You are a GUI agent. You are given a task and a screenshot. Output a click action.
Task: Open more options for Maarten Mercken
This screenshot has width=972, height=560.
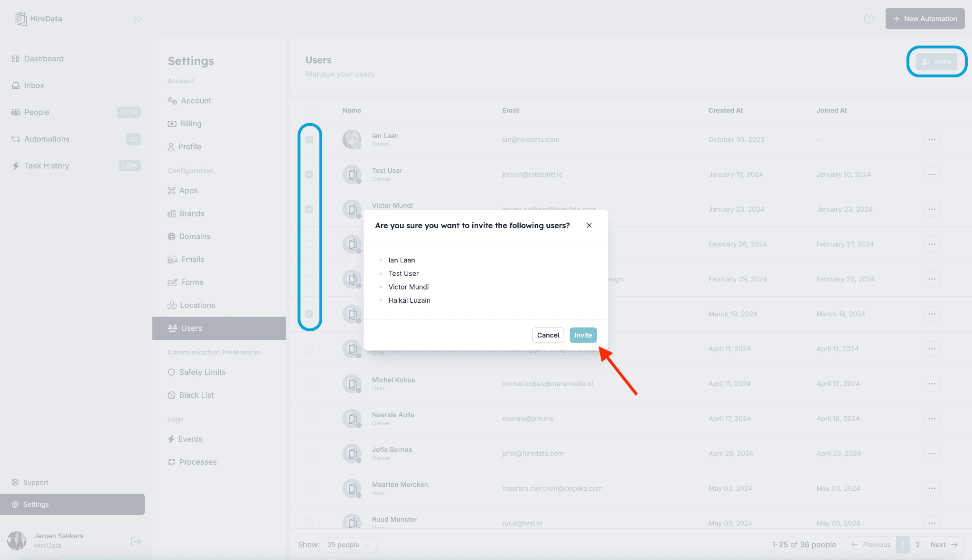click(x=932, y=488)
